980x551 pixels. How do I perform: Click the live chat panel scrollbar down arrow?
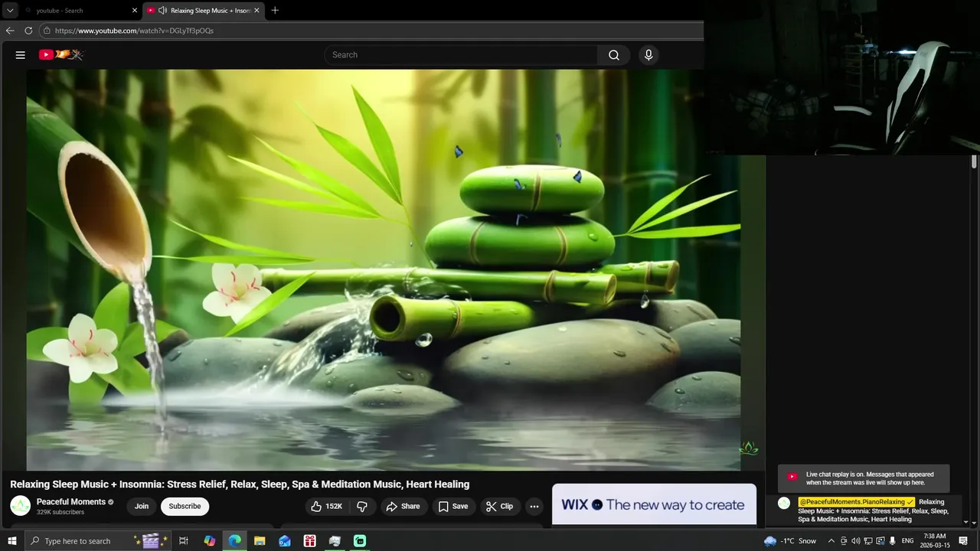pyautogui.click(x=965, y=522)
